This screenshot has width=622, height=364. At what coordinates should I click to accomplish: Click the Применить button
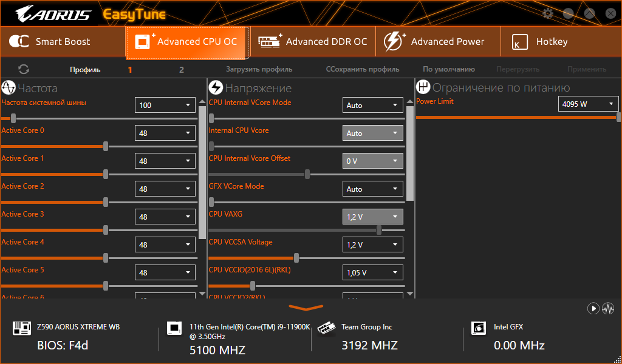pos(587,69)
